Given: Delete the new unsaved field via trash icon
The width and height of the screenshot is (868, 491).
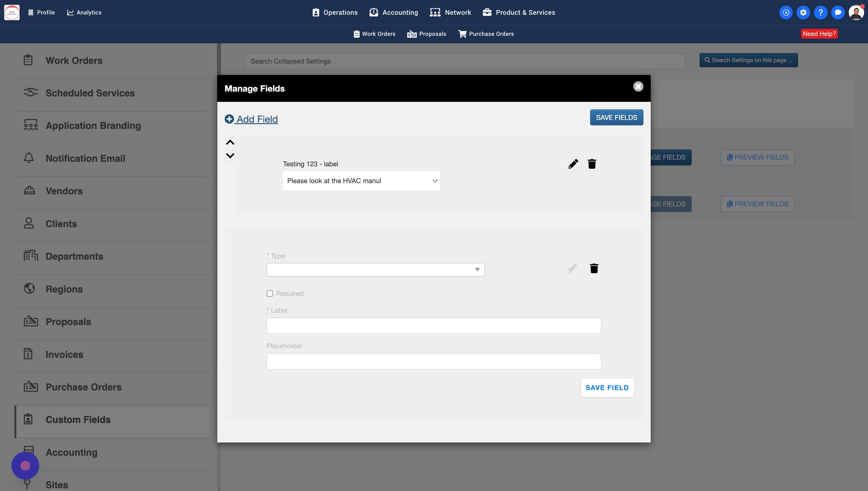Looking at the screenshot, I should click(x=594, y=268).
